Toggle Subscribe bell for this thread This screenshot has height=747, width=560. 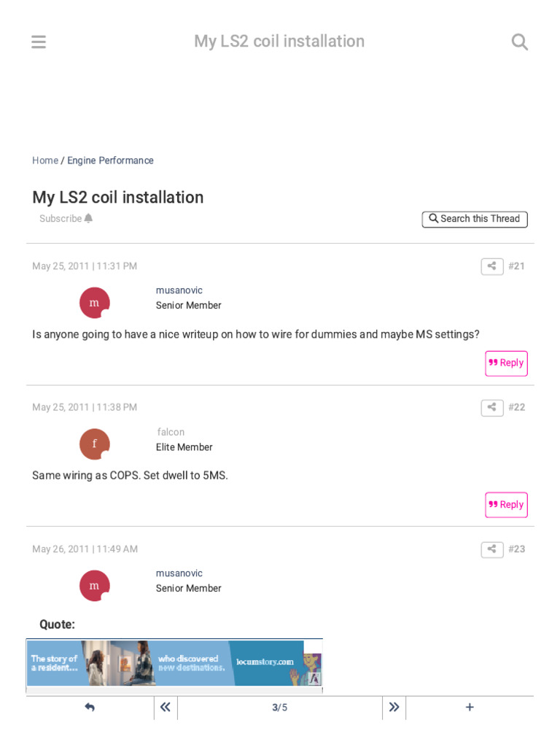pyautogui.click(x=66, y=219)
